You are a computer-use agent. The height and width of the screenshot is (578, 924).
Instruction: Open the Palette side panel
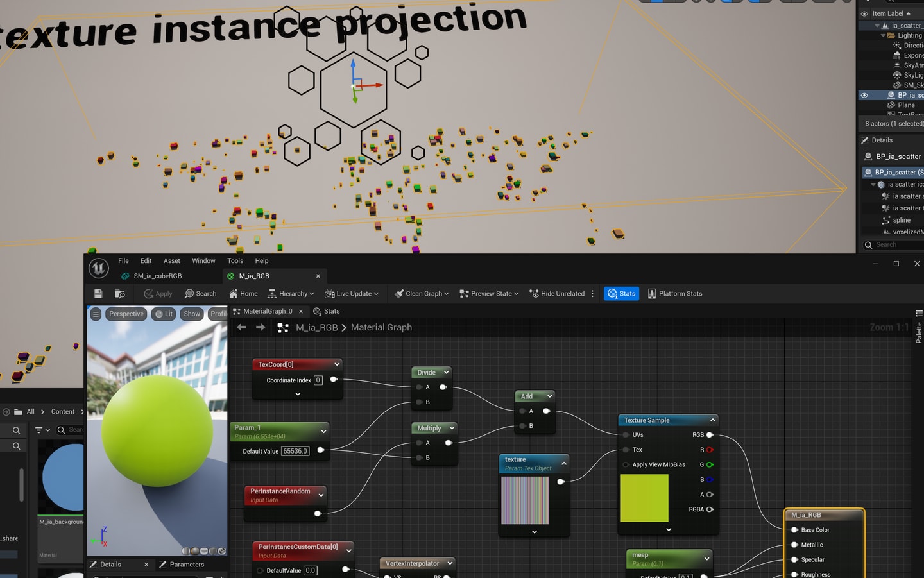coord(919,328)
